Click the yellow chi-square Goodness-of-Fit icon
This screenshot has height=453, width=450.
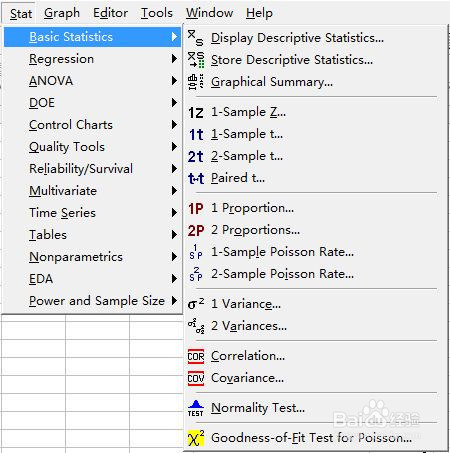click(196, 438)
